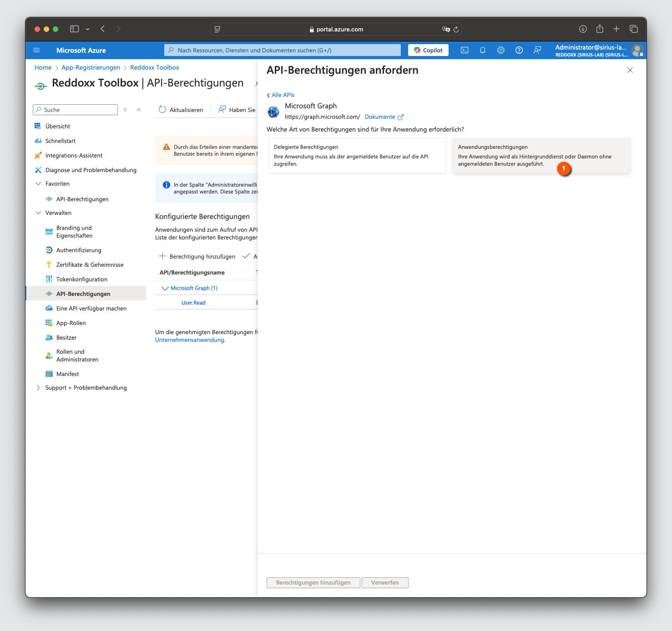Viewport: 672px width, 631px height.
Task: Open the Reddoxx Toolbox breadcrumb
Action: click(155, 67)
